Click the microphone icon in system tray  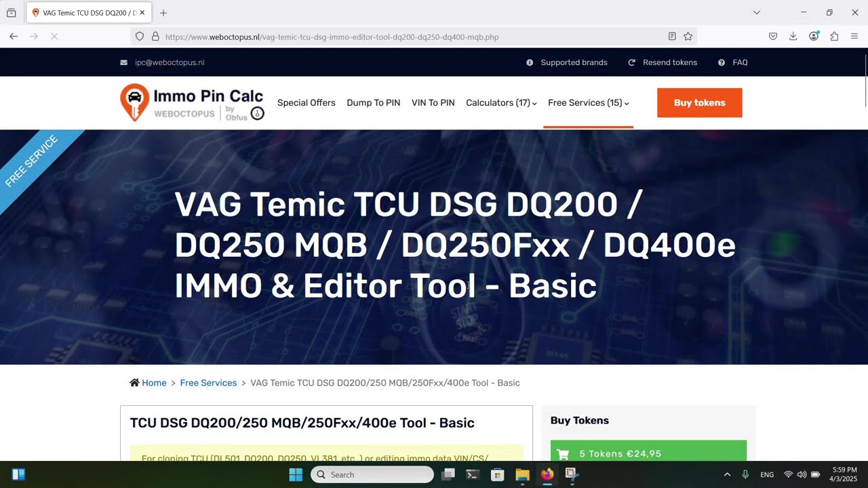click(745, 474)
